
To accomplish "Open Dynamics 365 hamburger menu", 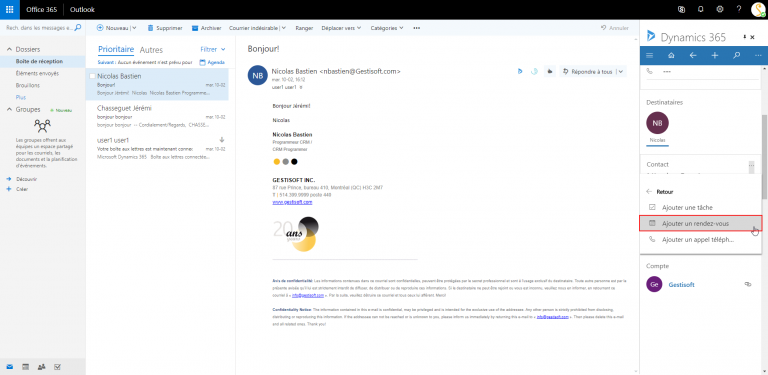I will [649, 55].
